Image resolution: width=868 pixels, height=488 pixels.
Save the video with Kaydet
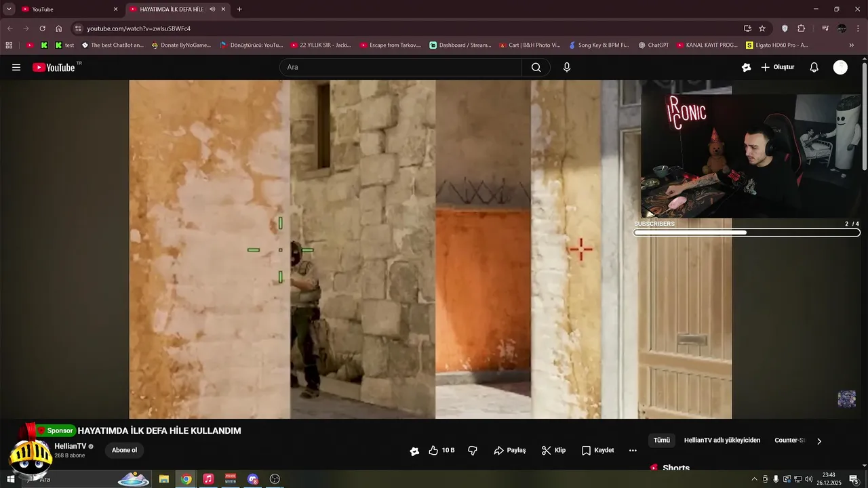597,450
